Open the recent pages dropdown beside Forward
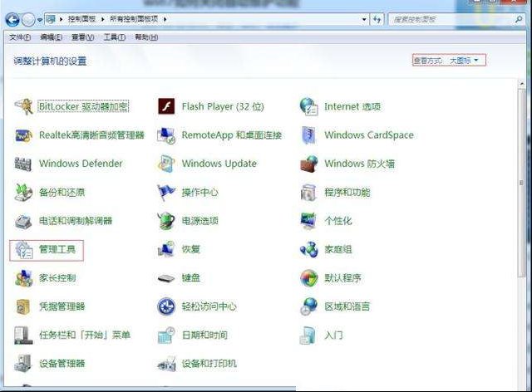Image resolution: width=532 pixels, height=392 pixels. point(40,20)
